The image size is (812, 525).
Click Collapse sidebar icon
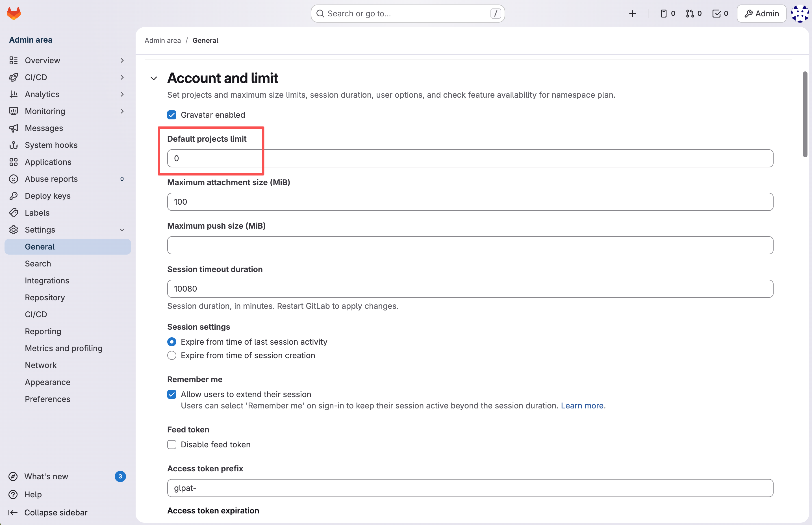[x=13, y=512]
